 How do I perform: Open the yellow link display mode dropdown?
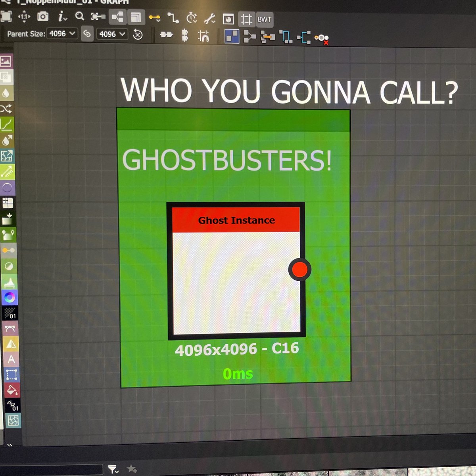[x=155, y=18]
